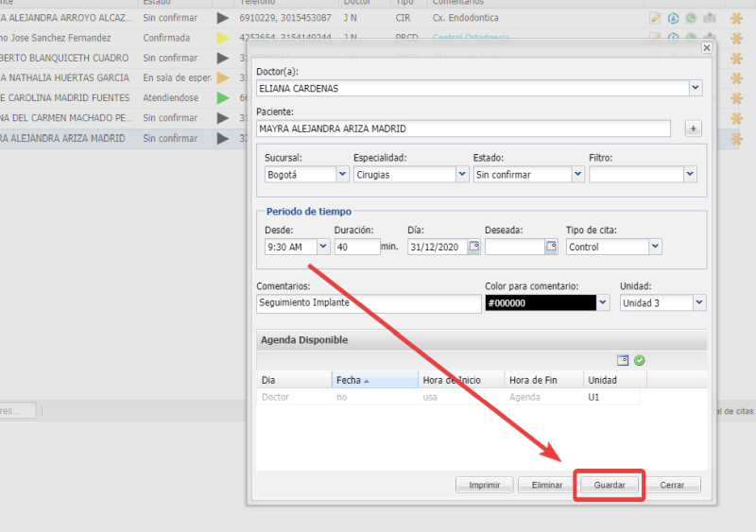Sort by the Dia column header
756x532 pixels.
pos(294,380)
